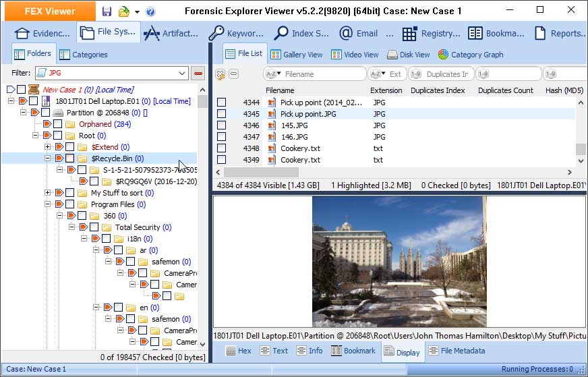Click the red filter clear button
The width and height of the screenshot is (588, 377).
click(198, 73)
